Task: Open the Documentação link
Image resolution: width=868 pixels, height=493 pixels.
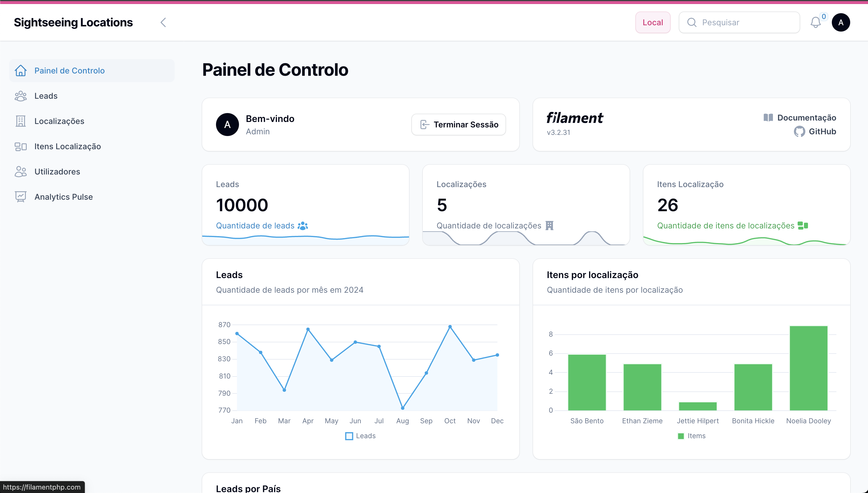Action: coord(800,117)
